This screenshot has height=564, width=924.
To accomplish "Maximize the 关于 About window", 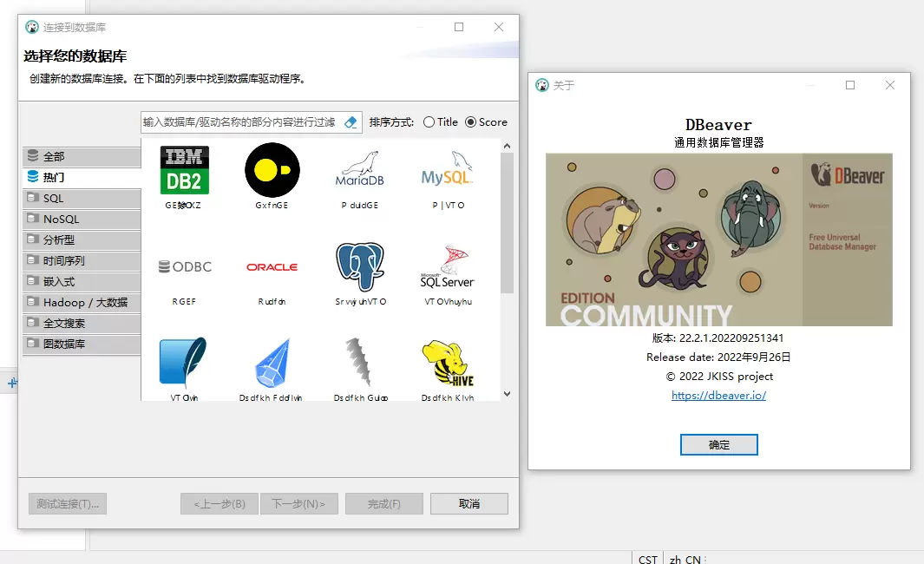I will [x=850, y=85].
